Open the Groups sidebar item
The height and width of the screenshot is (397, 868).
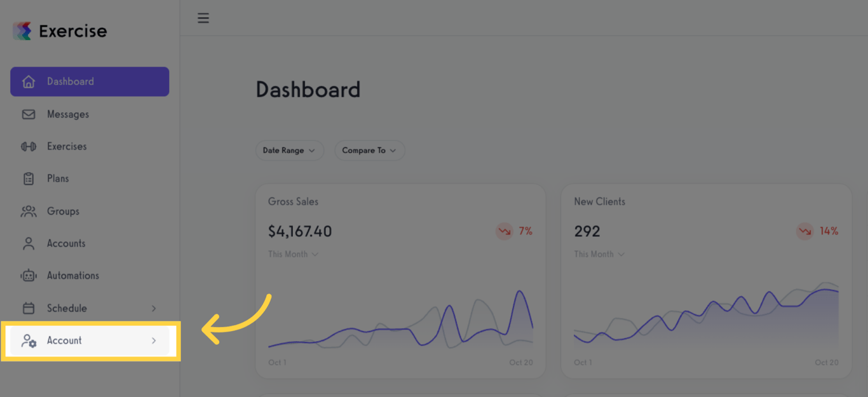click(90, 212)
